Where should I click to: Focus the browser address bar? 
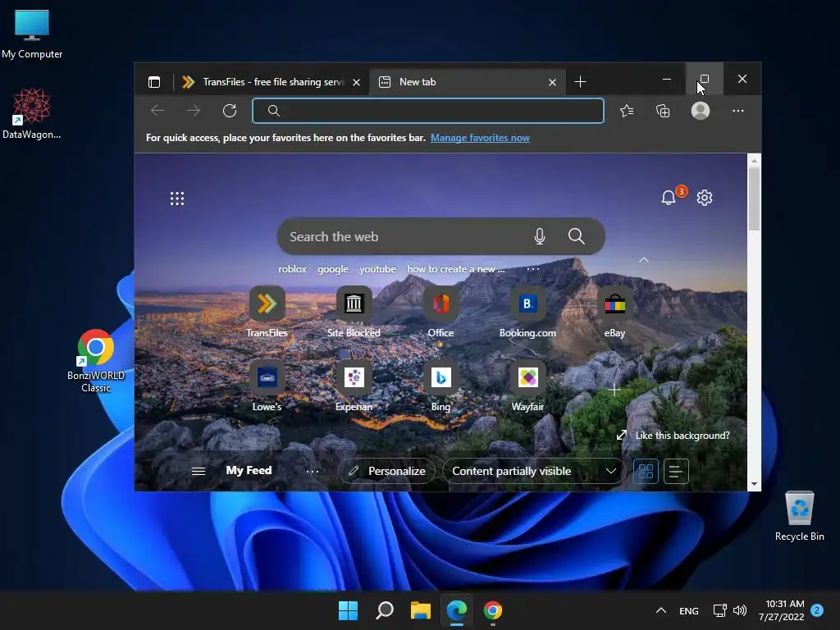428,111
